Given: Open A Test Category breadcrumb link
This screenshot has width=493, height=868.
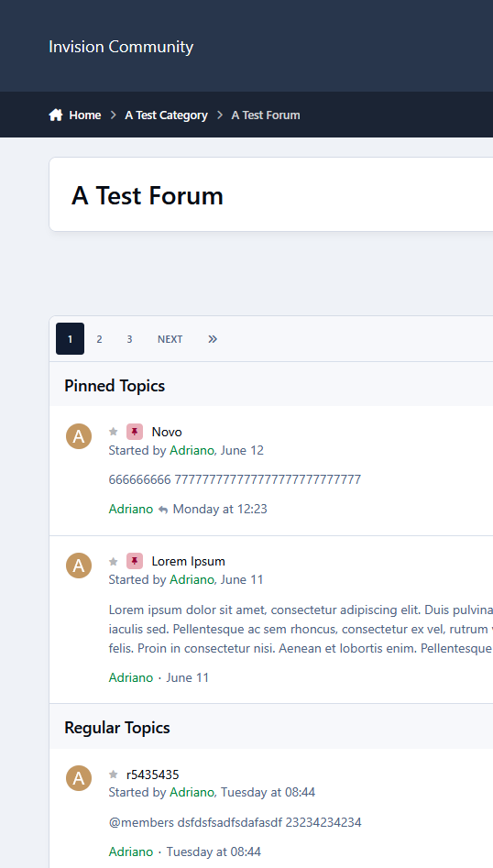Looking at the screenshot, I should click(x=166, y=115).
